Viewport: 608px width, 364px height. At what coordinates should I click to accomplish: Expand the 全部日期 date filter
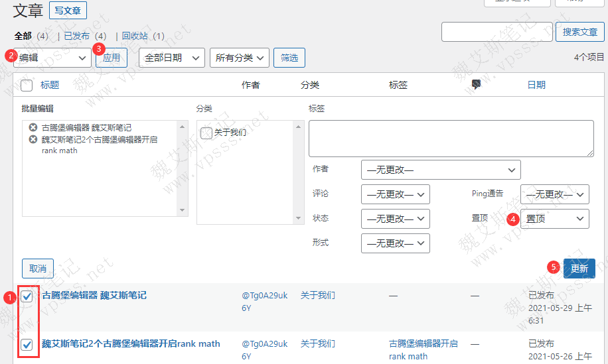(x=171, y=58)
